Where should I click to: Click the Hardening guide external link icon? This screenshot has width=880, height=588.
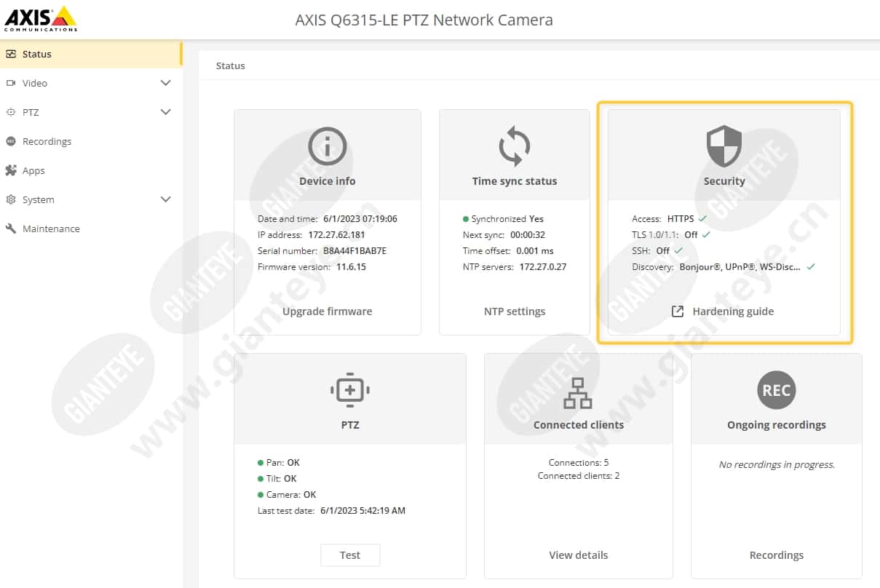click(x=677, y=311)
